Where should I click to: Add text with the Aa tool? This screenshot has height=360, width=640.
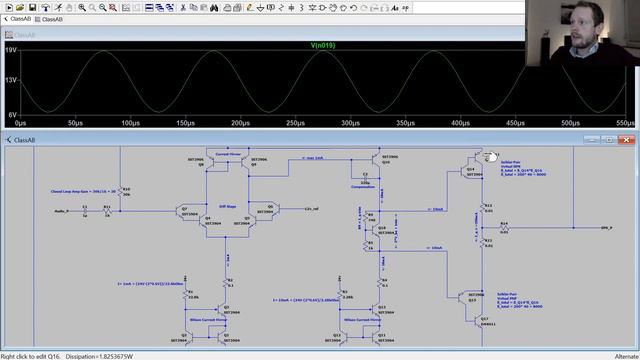395,7
